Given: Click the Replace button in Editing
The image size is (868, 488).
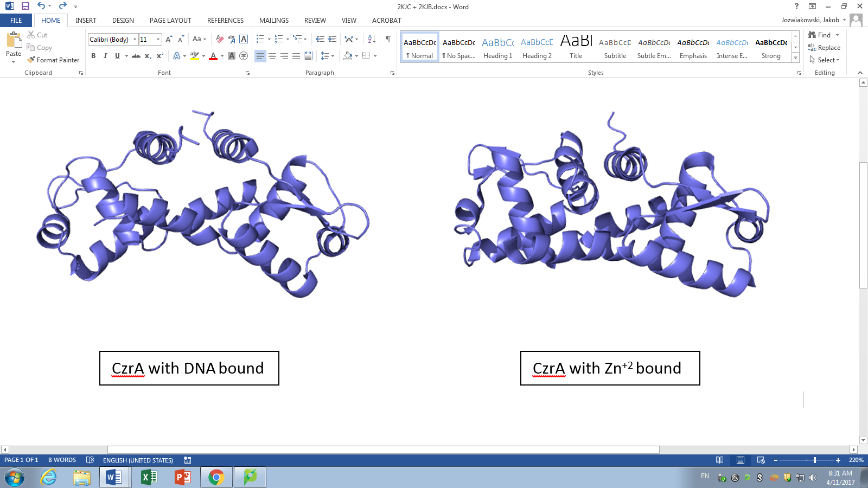Looking at the screenshot, I should pyautogui.click(x=824, y=48).
